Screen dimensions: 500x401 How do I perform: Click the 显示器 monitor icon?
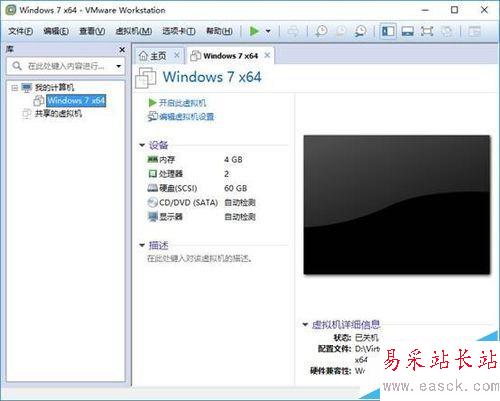pyautogui.click(x=152, y=217)
